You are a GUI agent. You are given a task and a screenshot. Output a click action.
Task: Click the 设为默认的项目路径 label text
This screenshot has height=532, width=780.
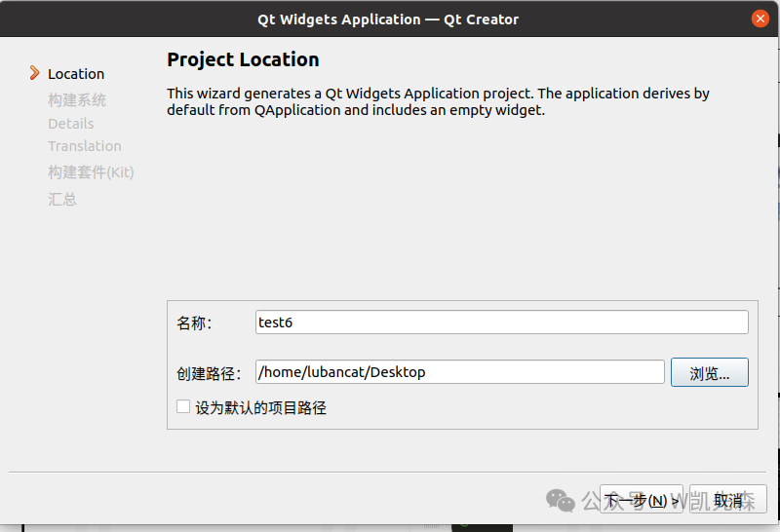click(260, 408)
